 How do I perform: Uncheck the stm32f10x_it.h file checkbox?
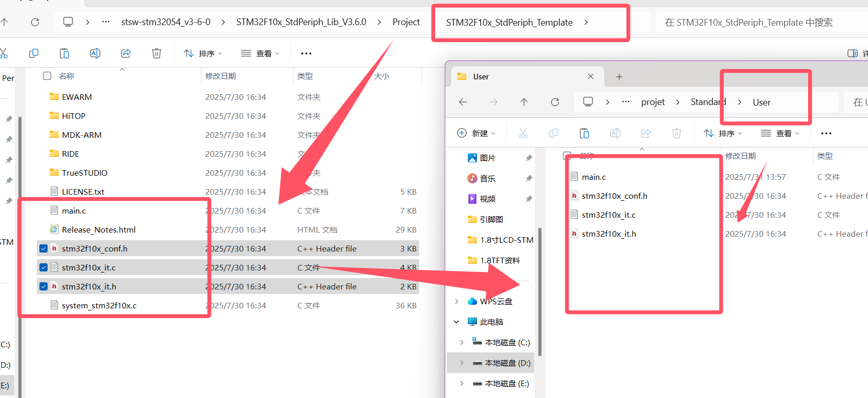[44, 286]
